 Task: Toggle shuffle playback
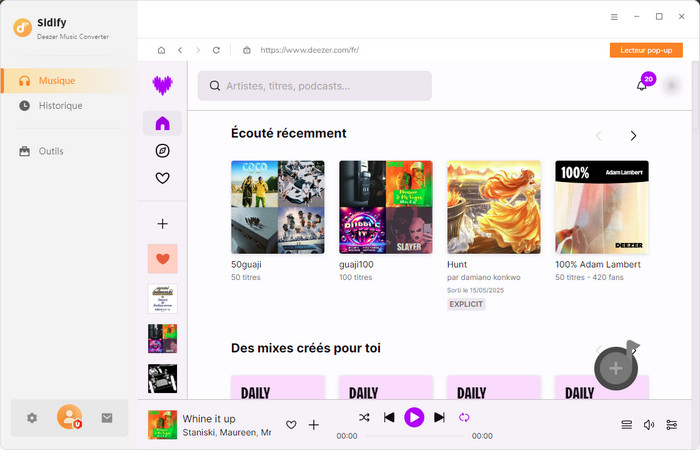click(364, 417)
